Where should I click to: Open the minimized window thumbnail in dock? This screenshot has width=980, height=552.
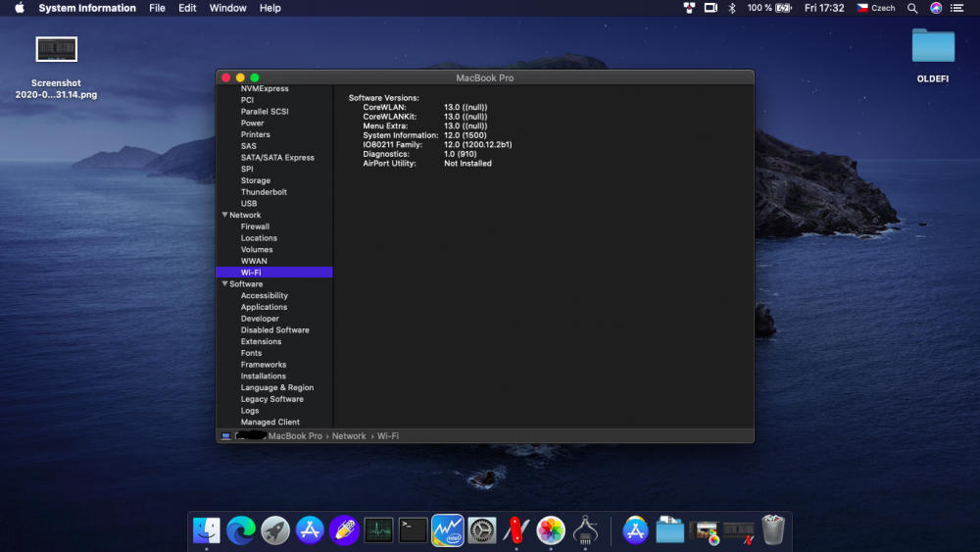pos(739,532)
